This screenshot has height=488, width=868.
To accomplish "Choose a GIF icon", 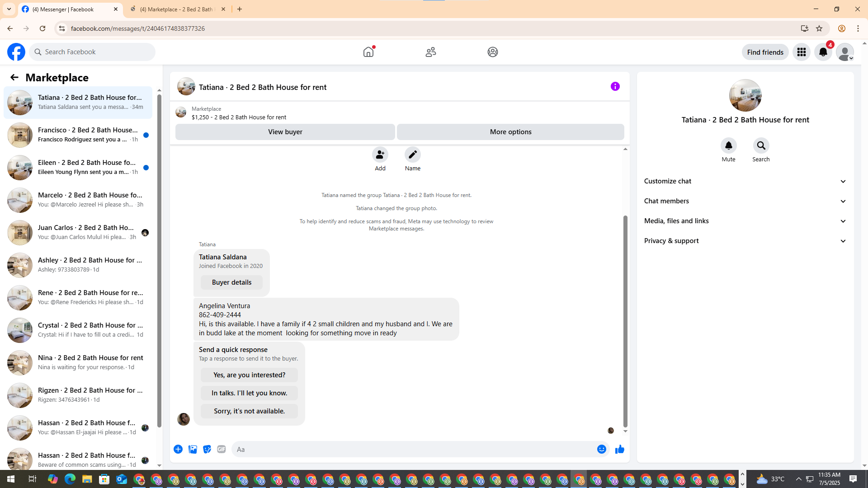I will (221, 449).
